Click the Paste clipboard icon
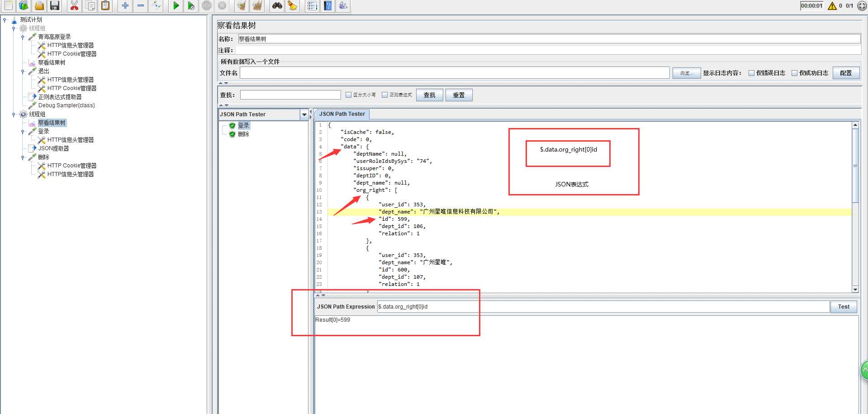868x414 pixels. click(105, 5)
